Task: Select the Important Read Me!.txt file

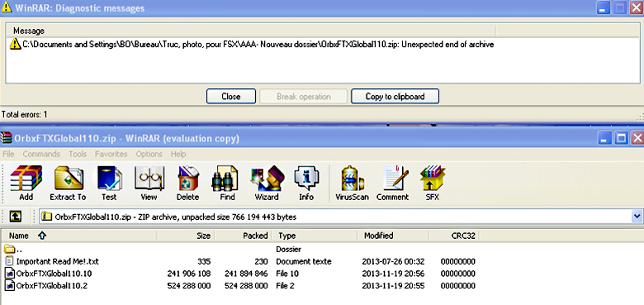Action: 57,261
